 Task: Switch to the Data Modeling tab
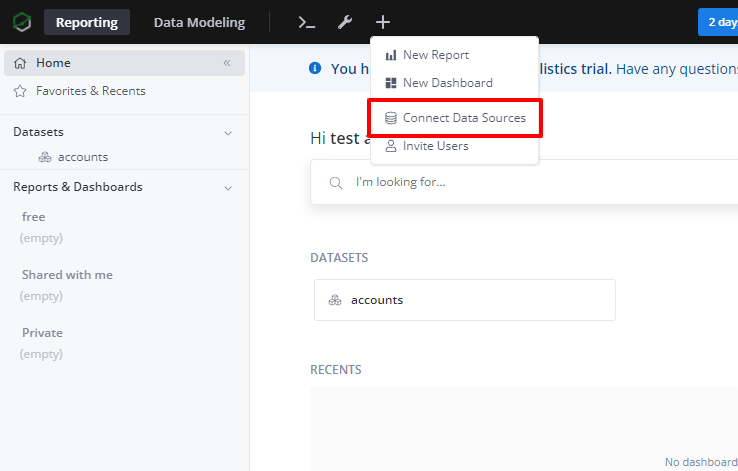pyautogui.click(x=199, y=22)
